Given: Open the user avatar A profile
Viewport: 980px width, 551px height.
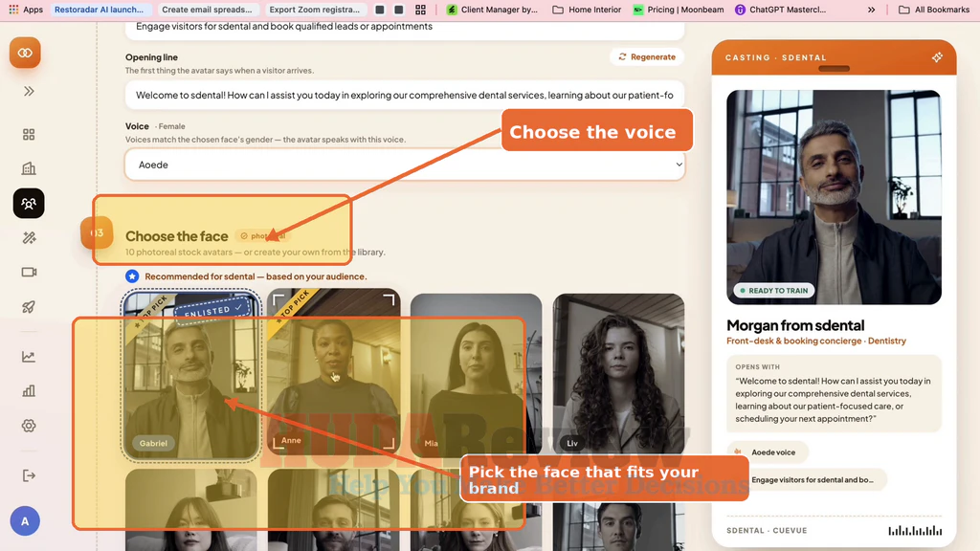Looking at the screenshot, I should click(25, 521).
